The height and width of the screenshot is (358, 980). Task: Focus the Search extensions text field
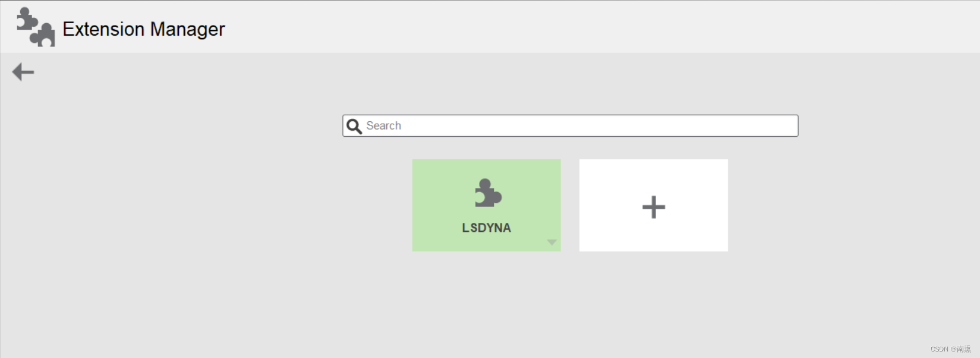[x=579, y=126]
